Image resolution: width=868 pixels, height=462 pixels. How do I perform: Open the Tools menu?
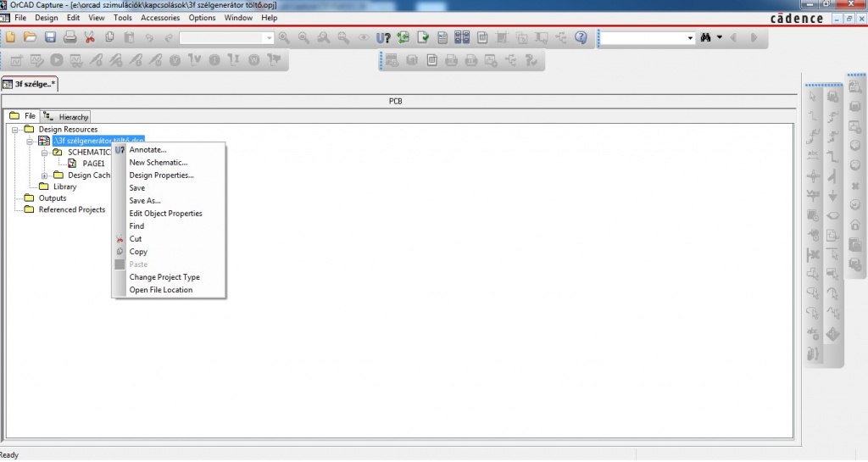122,18
